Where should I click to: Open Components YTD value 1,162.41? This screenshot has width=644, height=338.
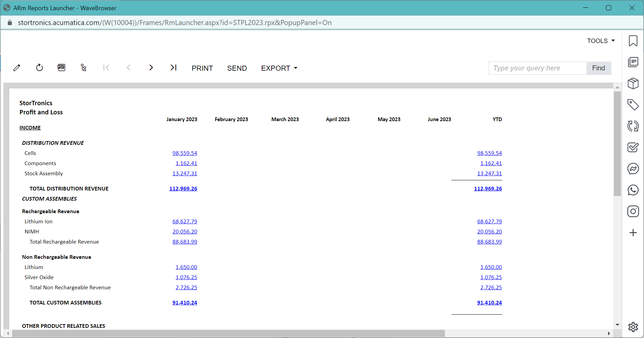point(491,163)
